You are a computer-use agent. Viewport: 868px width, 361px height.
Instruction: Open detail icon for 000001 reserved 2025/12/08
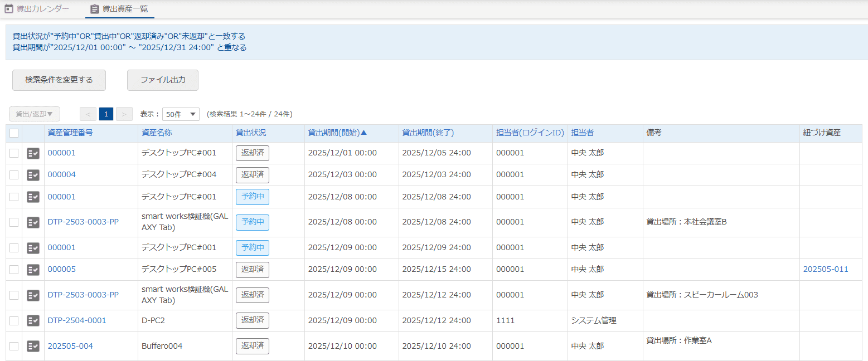tap(33, 197)
